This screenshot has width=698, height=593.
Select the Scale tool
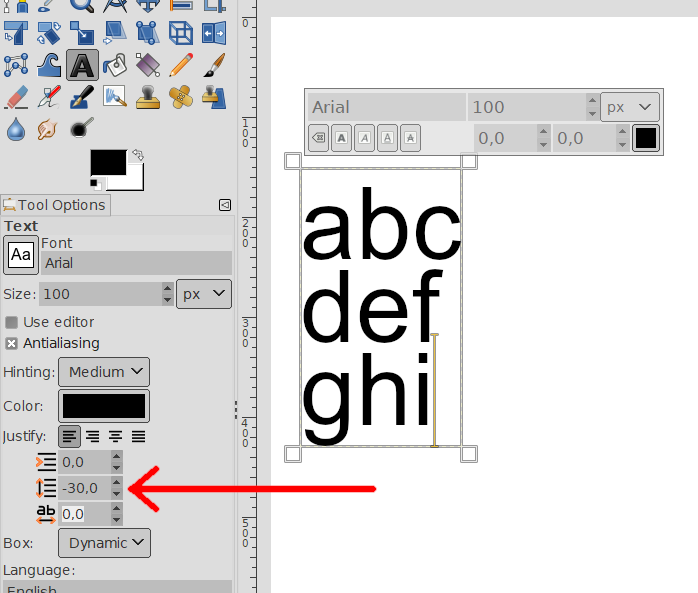(x=82, y=32)
